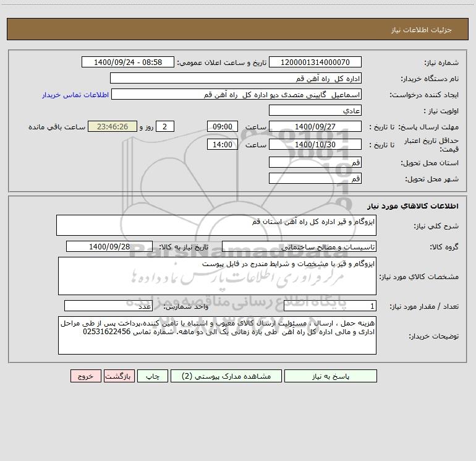Click quantity field showing 1

coord(330,306)
